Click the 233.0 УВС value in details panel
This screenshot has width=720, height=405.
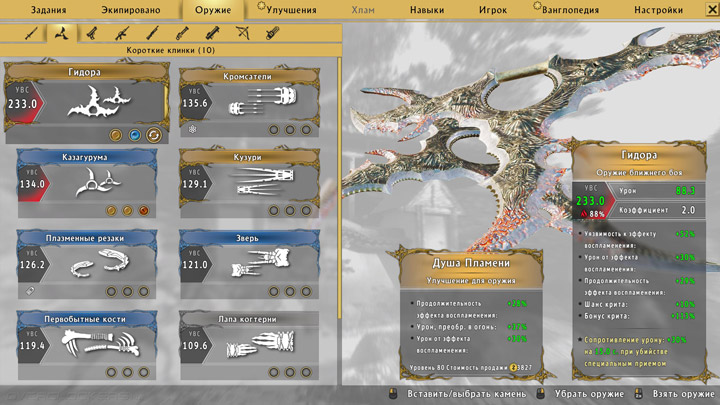[590, 201]
